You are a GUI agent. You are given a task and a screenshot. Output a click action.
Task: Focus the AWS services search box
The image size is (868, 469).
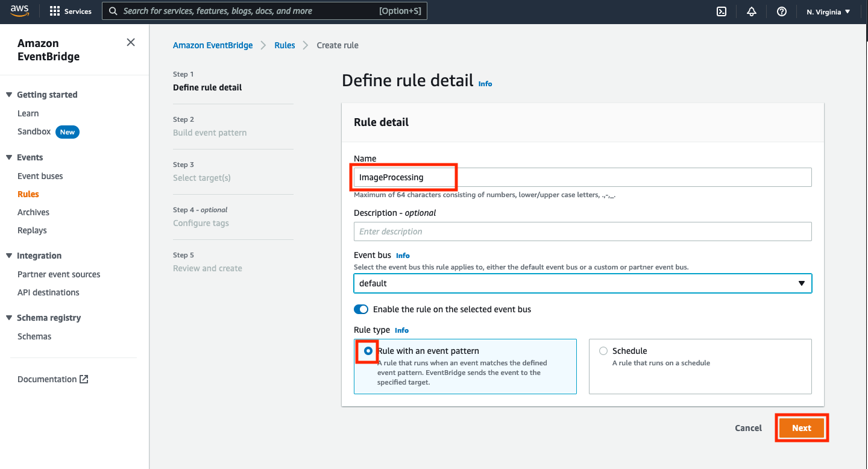tap(265, 11)
